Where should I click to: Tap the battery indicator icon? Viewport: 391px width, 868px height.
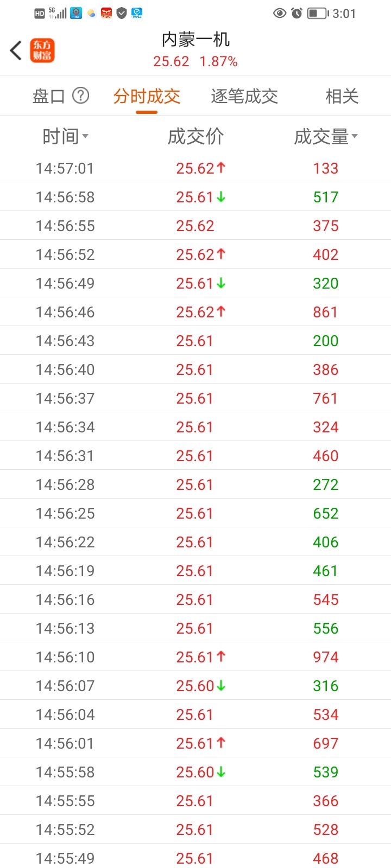click(318, 13)
